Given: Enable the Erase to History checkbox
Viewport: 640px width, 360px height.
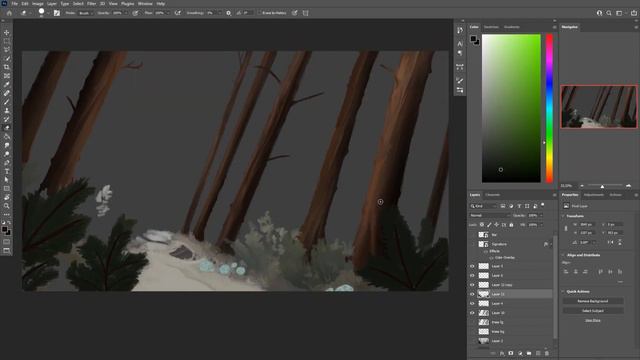Looking at the screenshot, I should pyautogui.click(x=260, y=13).
